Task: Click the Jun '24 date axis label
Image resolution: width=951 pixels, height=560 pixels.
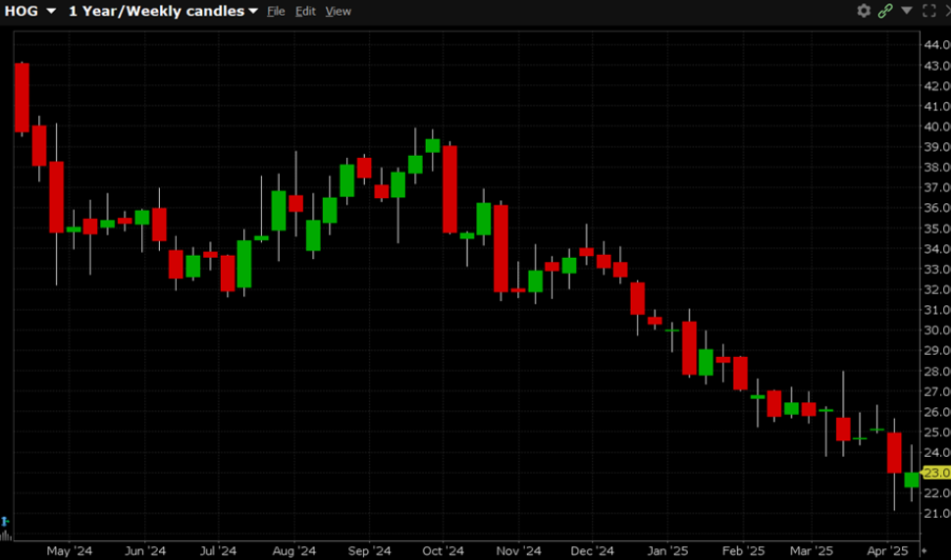Action: 144,551
